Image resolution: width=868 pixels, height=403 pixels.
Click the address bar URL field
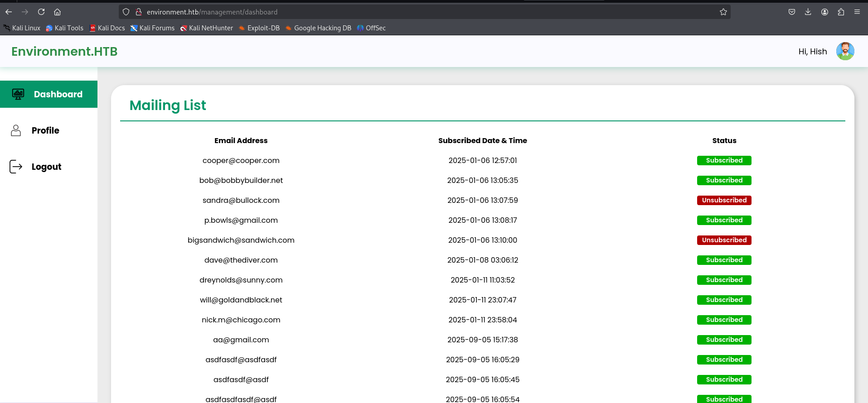408,12
